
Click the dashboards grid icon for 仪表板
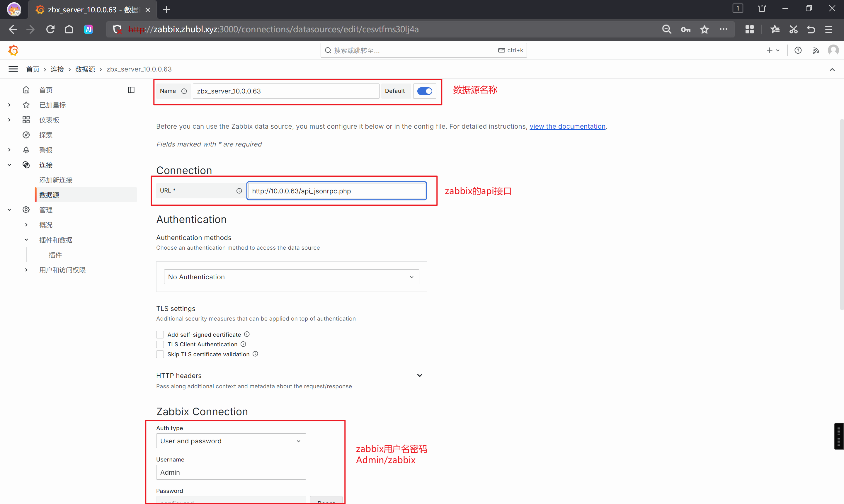[26, 120]
